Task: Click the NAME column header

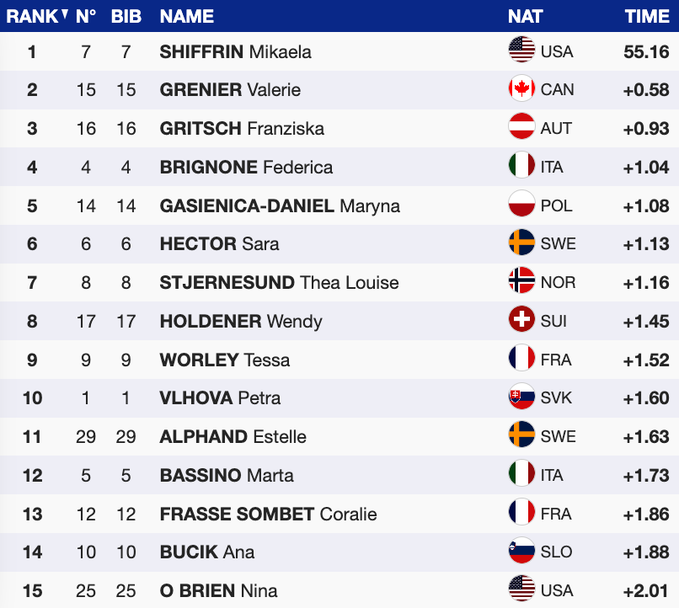Action: click(x=187, y=16)
